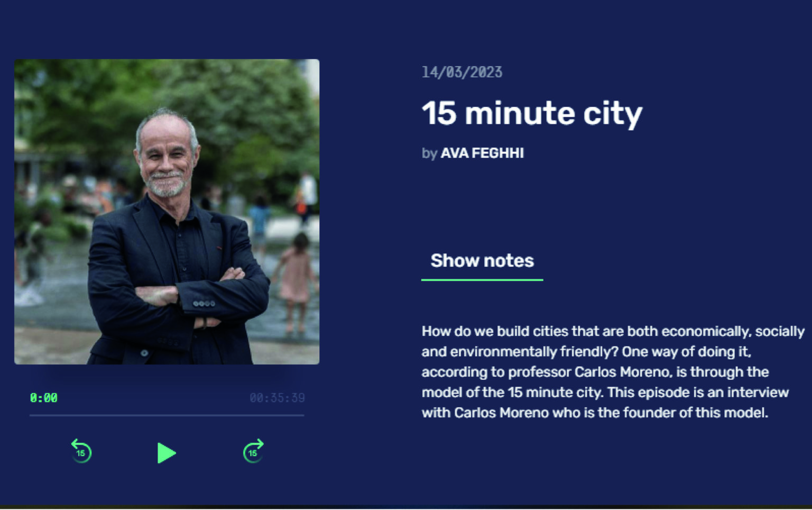Switch to the Show notes tab
812x510 pixels.
point(482,261)
